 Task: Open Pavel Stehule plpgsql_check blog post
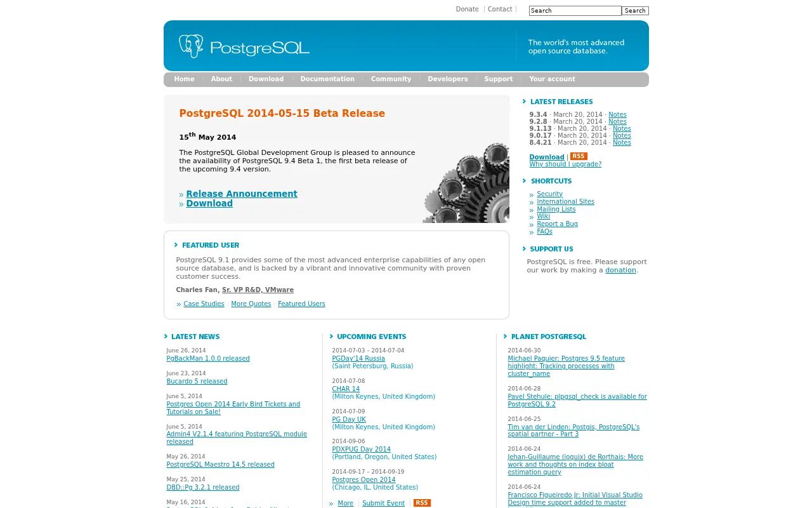[x=577, y=401]
